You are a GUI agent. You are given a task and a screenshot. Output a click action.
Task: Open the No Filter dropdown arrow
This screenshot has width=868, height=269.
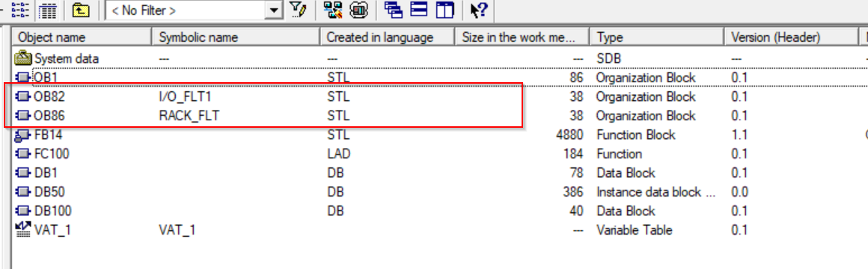point(272,10)
